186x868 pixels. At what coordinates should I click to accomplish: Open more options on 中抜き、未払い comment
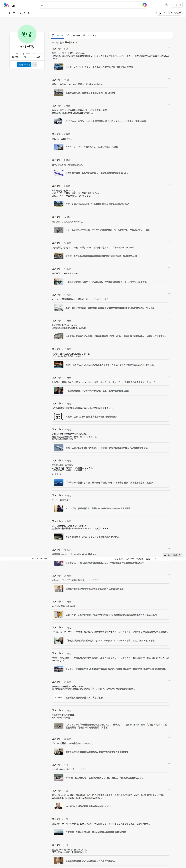pyautogui.click(x=168, y=652)
